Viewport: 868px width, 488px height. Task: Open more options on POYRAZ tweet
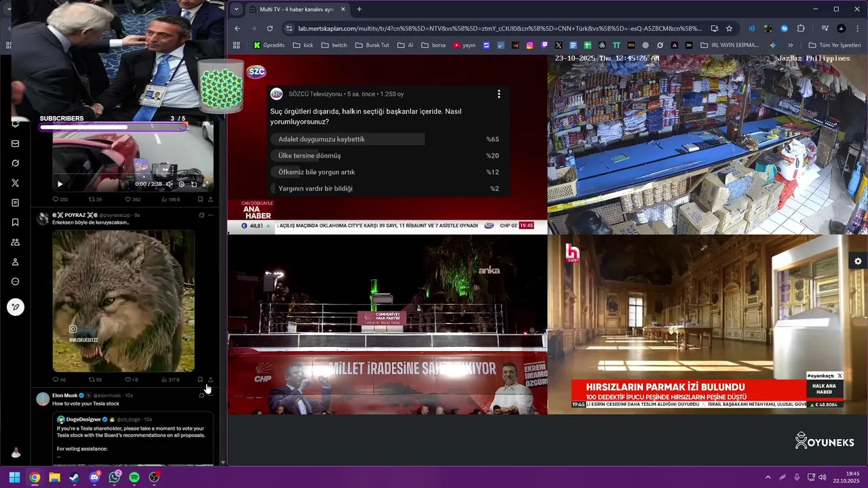click(x=211, y=215)
